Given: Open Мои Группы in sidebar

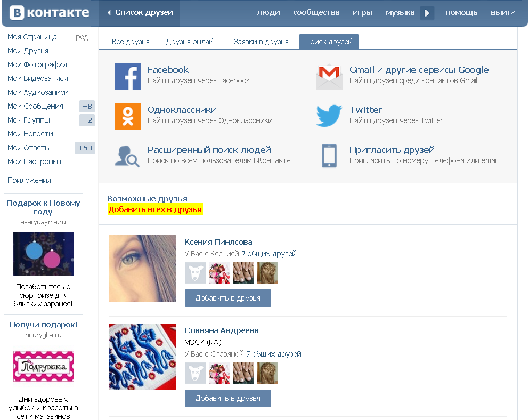Looking at the screenshot, I should click(29, 120).
